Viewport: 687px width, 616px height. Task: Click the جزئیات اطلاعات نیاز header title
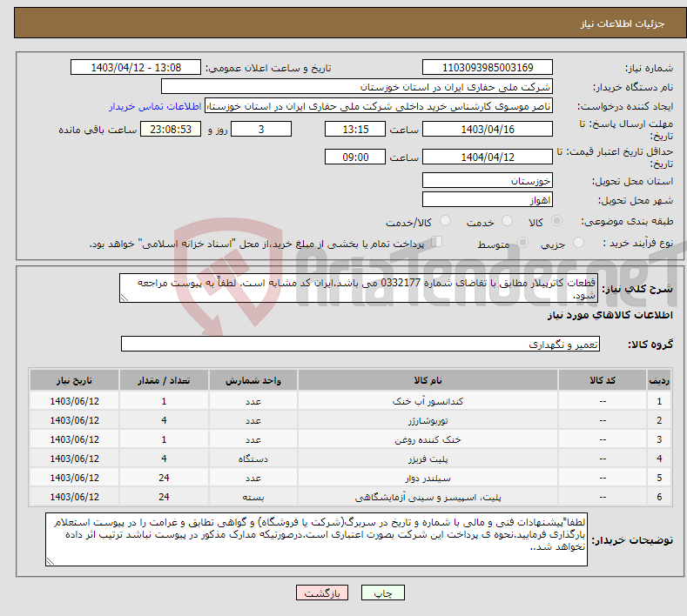(623, 23)
